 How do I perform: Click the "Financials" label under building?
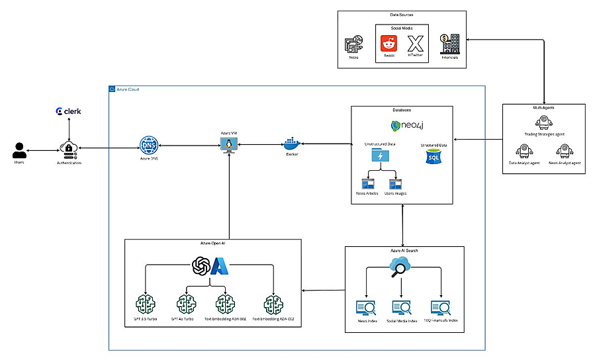(x=449, y=58)
